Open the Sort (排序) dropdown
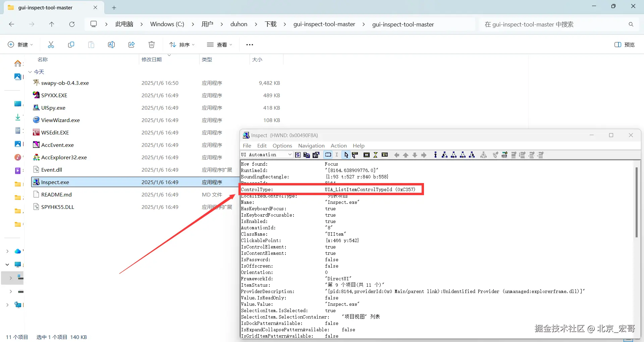This screenshot has height=342, width=644. pos(182,45)
